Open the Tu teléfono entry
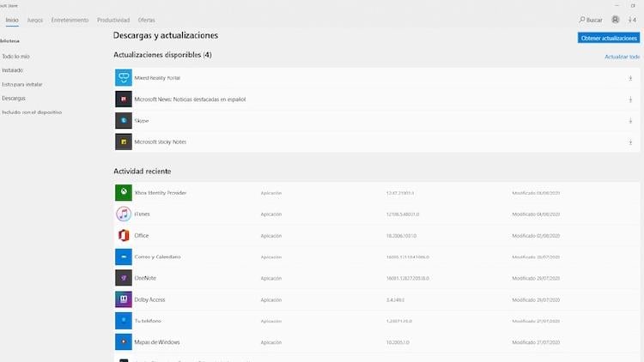The width and height of the screenshot is (644, 362). [377, 321]
